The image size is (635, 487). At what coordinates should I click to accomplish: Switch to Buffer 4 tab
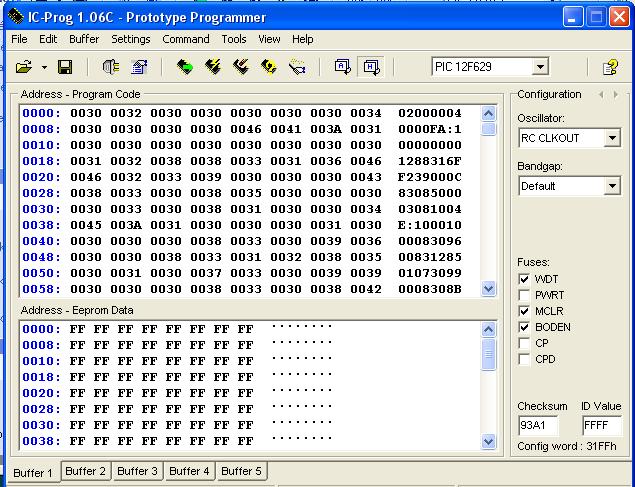coord(189,471)
